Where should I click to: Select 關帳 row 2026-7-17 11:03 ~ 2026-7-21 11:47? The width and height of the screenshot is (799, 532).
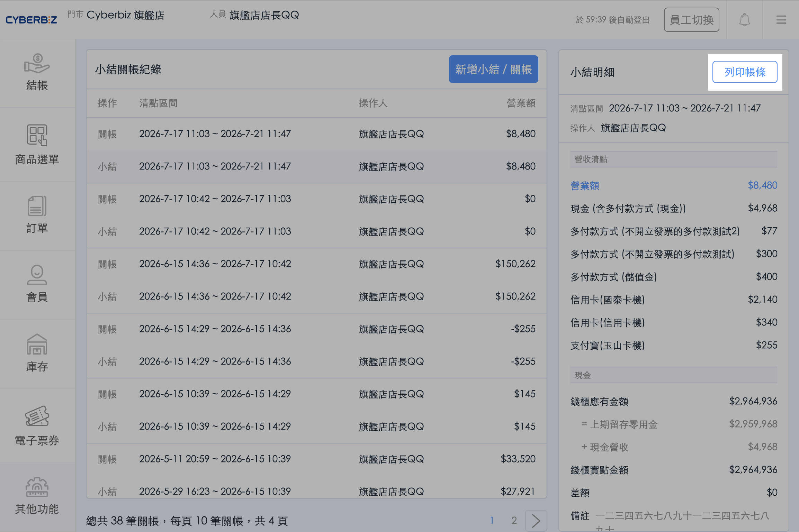[316, 134]
